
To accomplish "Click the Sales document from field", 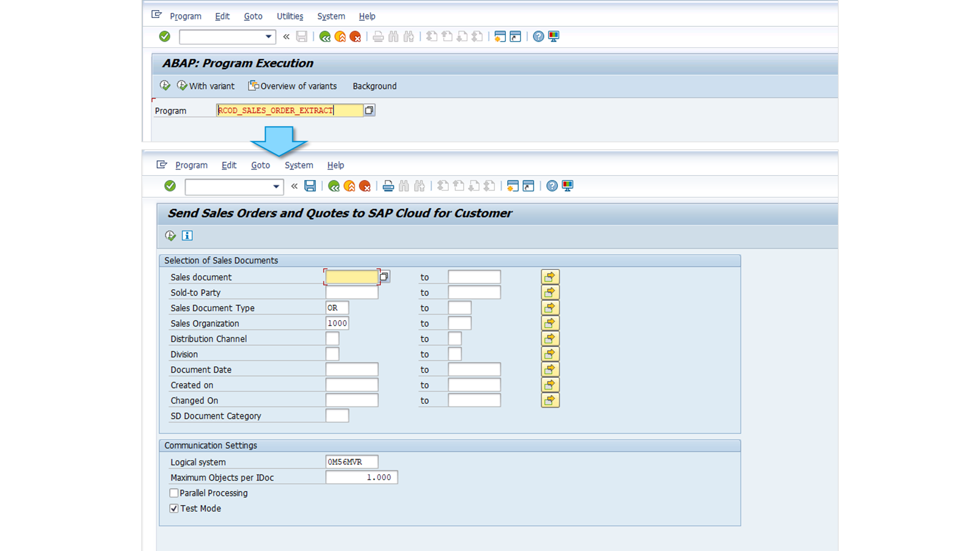I will coord(352,277).
